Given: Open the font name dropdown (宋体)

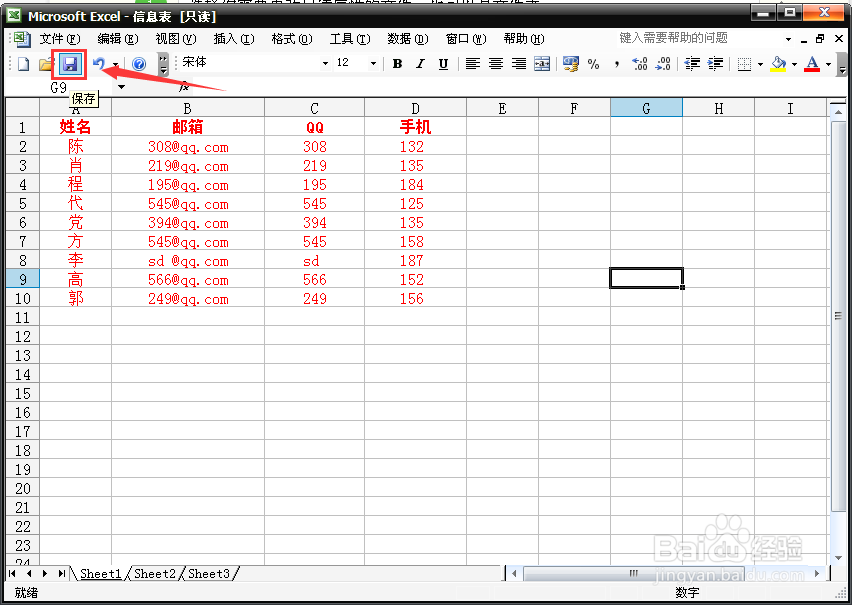Looking at the screenshot, I should click(x=325, y=64).
